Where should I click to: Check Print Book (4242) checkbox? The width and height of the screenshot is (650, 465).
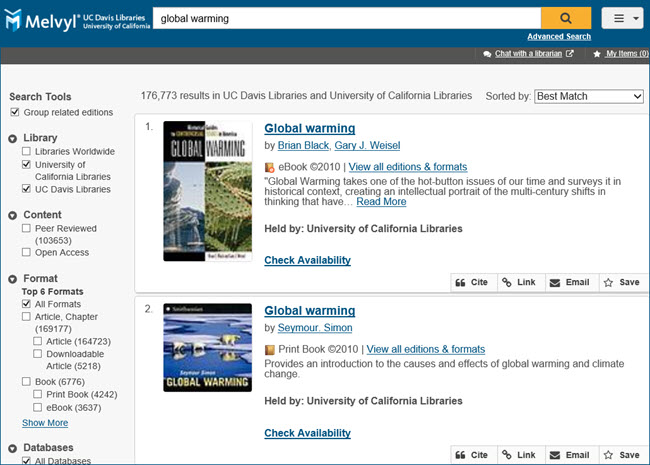(x=37, y=394)
